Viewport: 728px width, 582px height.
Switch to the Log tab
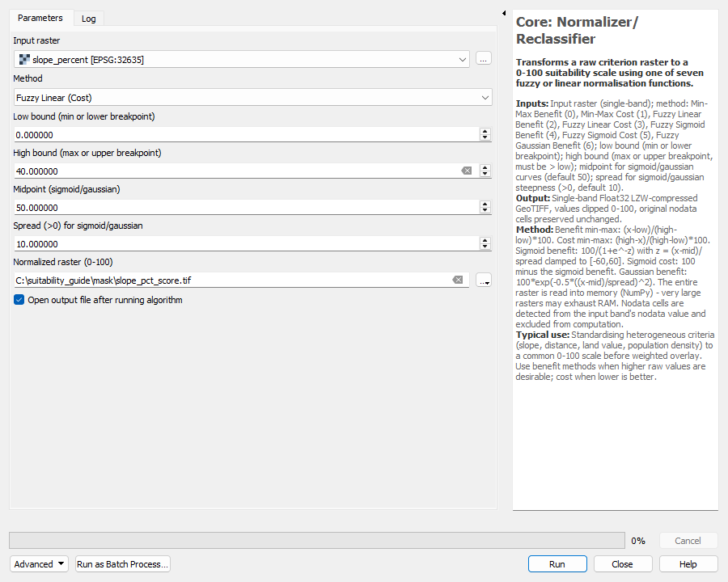[x=89, y=19]
